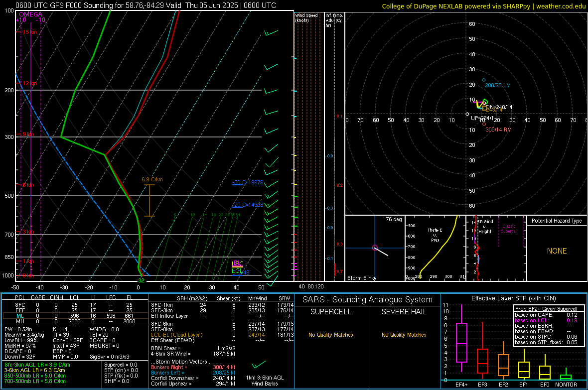Click the ConvT = 69F value
This screenshot has width=588, height=390.
click(x=68, y=340)
